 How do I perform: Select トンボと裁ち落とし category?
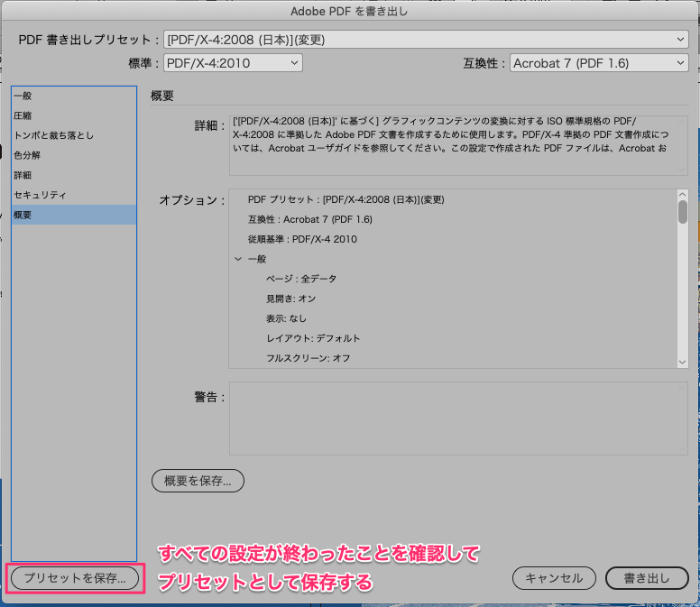[74, 135]
